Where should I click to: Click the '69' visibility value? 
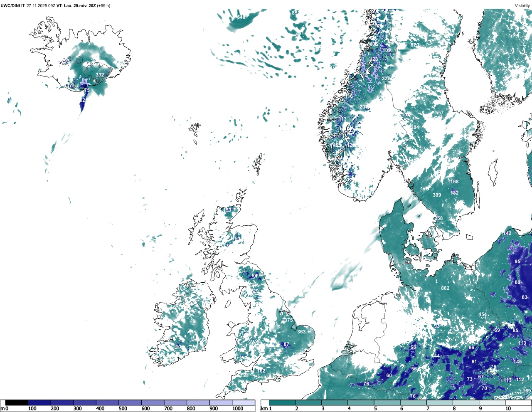497,330
